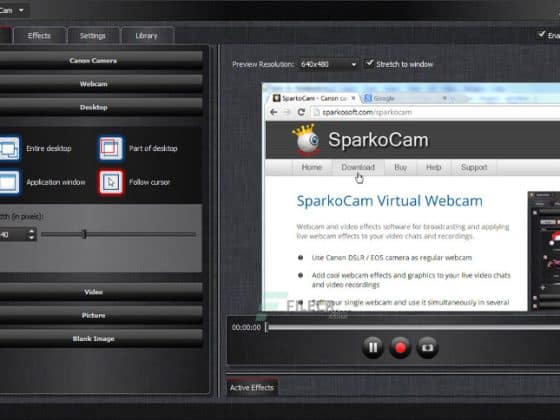Click the 'Add cool webcam effects' bullet text
Image resolution: width=560 pixels, height=420 pixels.
click(x=411, y=280)
